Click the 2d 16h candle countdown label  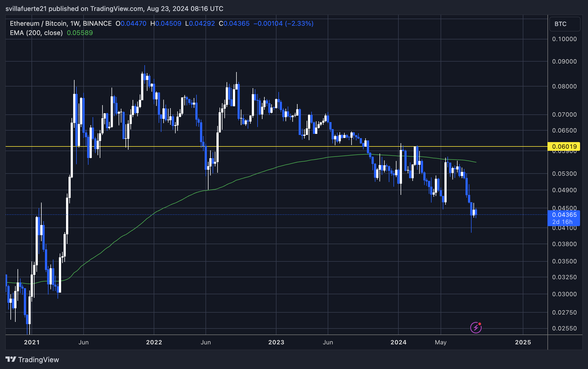tap(562, 222)
